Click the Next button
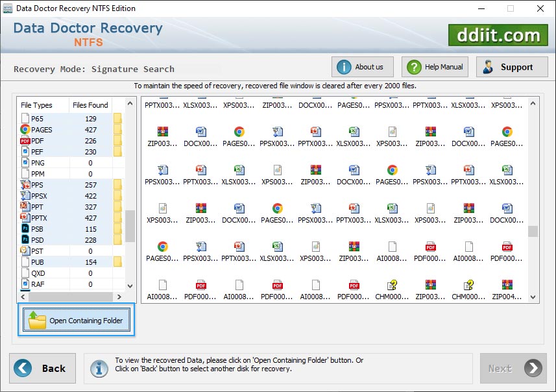The height and width of the screenshot is (392, 556). [x=513, y=368]
